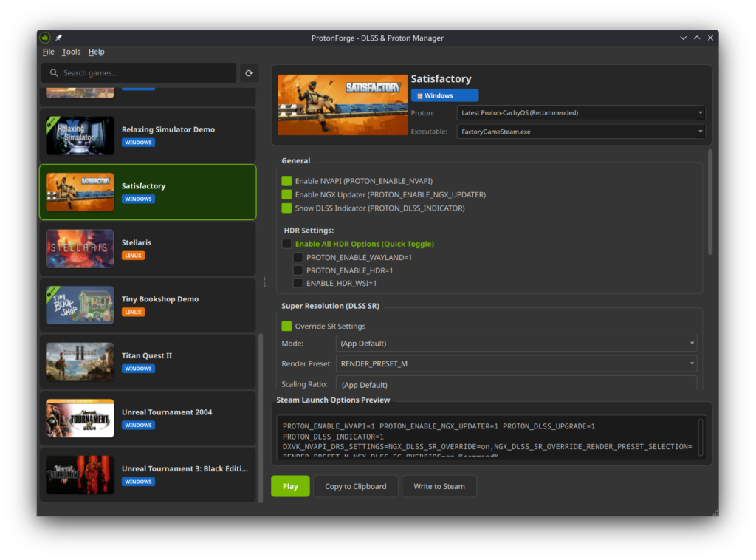Click Write to Steam button
This screenshot has width=756, height=560.
tap(439, 486)
